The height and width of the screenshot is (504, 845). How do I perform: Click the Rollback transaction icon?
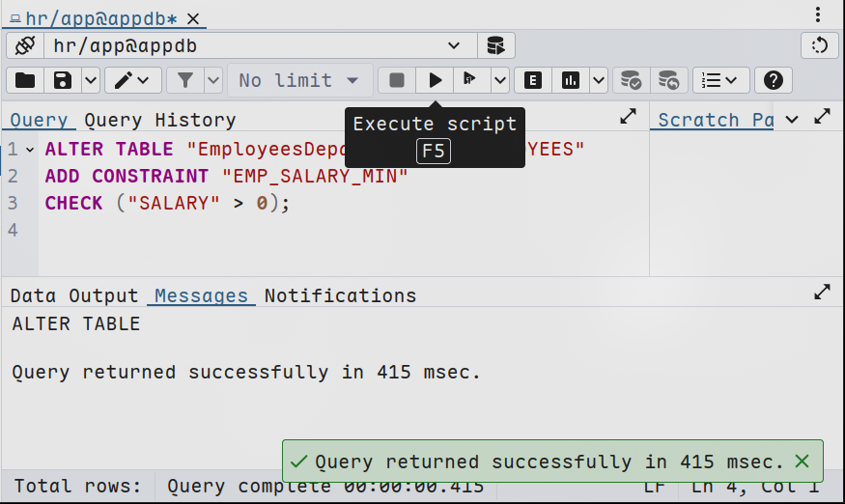pos(668,80)
